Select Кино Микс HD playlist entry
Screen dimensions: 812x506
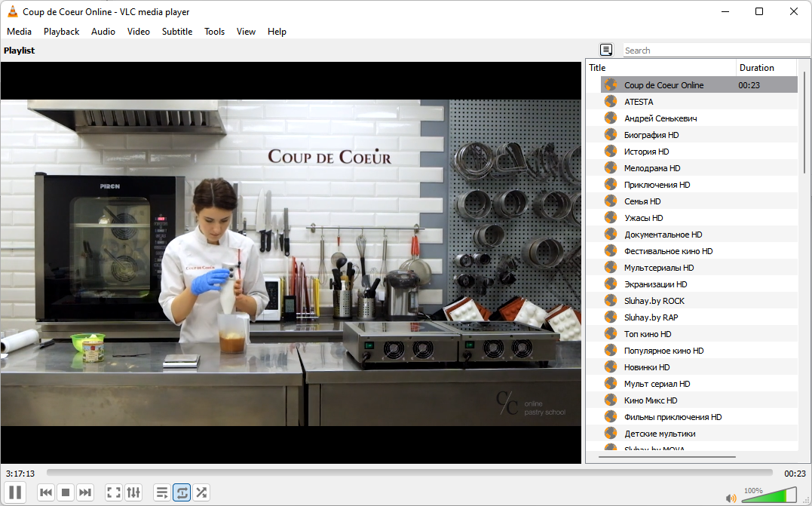pos(699,400)
